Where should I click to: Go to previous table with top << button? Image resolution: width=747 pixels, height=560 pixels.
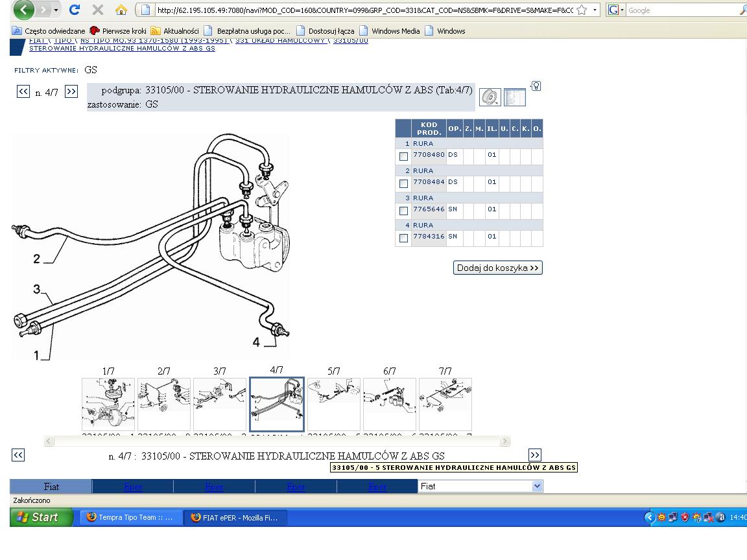[x=23, y=91]
